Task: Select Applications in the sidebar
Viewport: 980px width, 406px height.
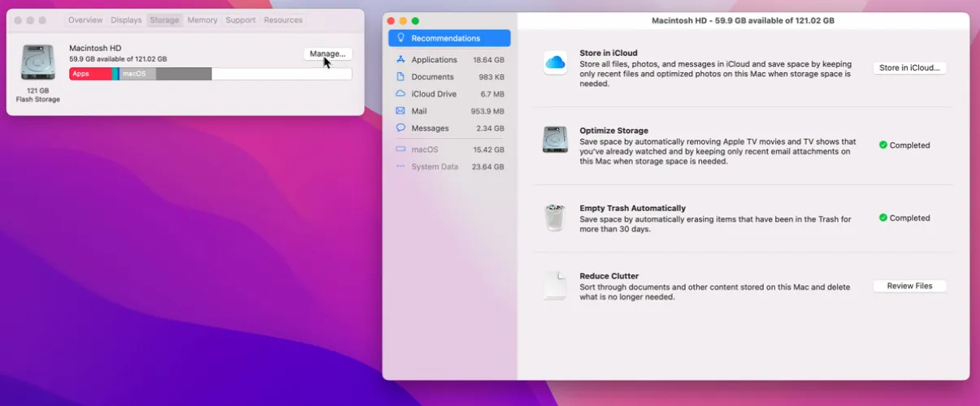Action: 434,60
